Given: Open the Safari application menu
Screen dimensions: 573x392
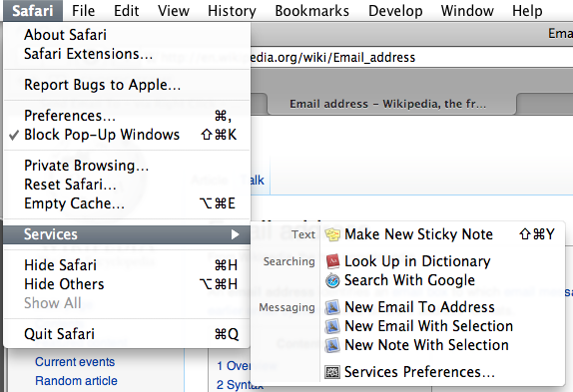Looking at the screenshot, I should [33, 11].
